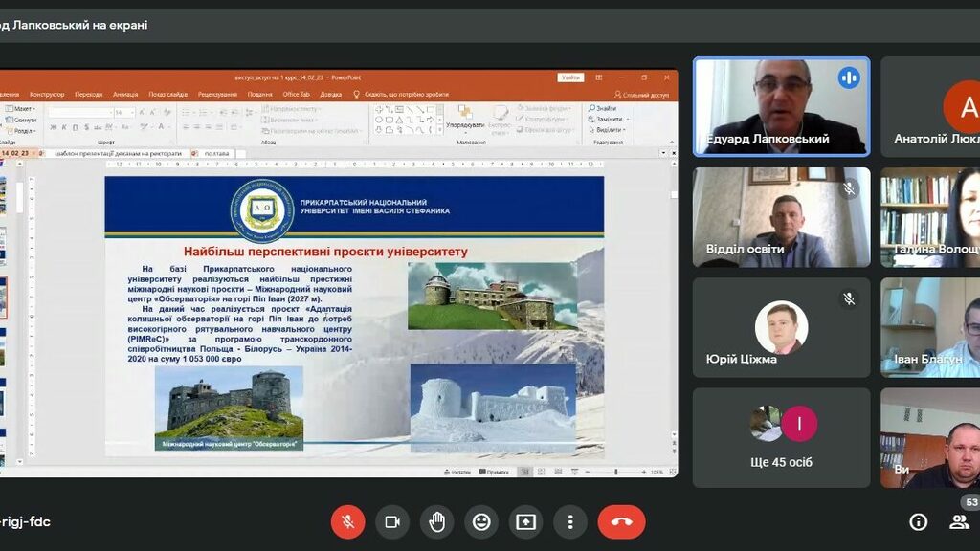Toggle the camera button
The width and height of the screenshot is (980, 551).
coord(392,521)
